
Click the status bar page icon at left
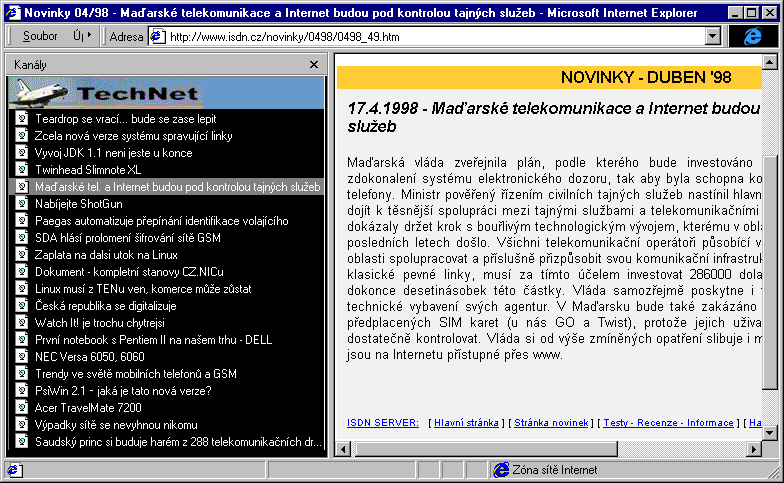[13, 470]
